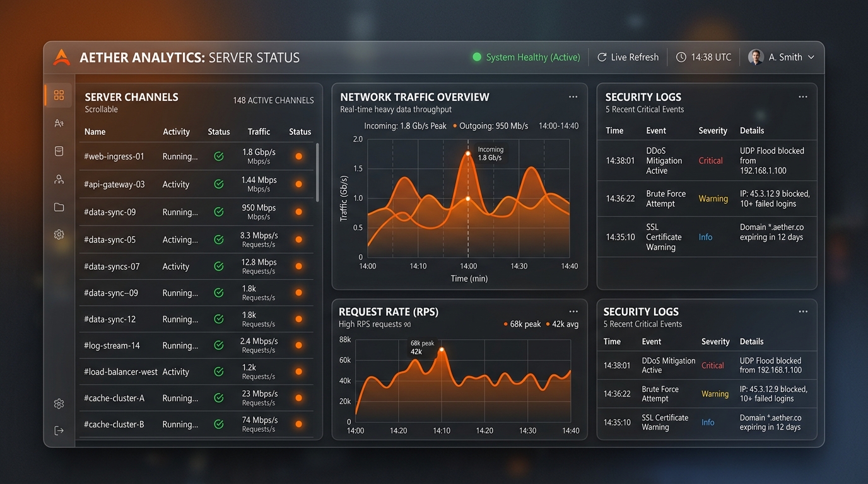Click the green check icon for #web-ingress-01
The image size is (868, 484).
tap(219, 156)
